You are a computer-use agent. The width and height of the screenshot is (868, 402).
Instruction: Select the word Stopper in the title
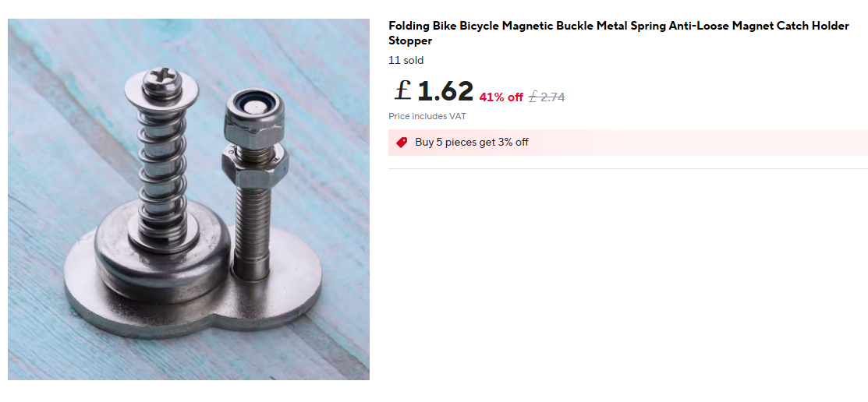[x=410, y=41]
